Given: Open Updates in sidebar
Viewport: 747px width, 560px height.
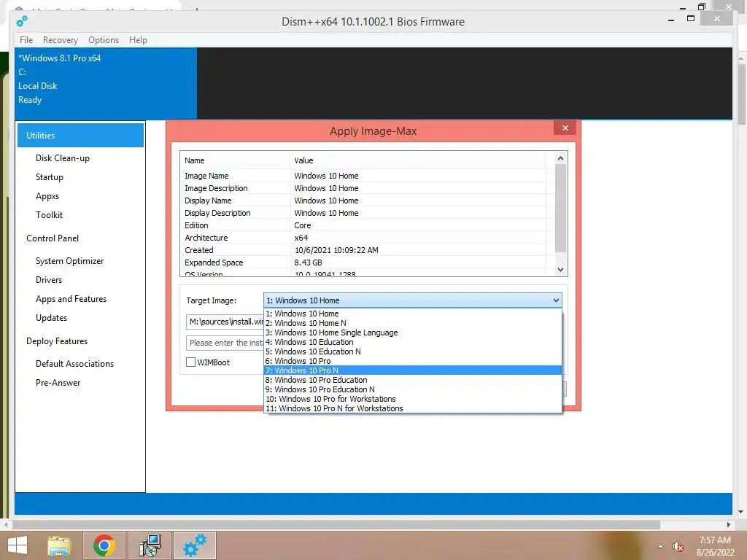Looking at the screenshot, I should point(52,318).
